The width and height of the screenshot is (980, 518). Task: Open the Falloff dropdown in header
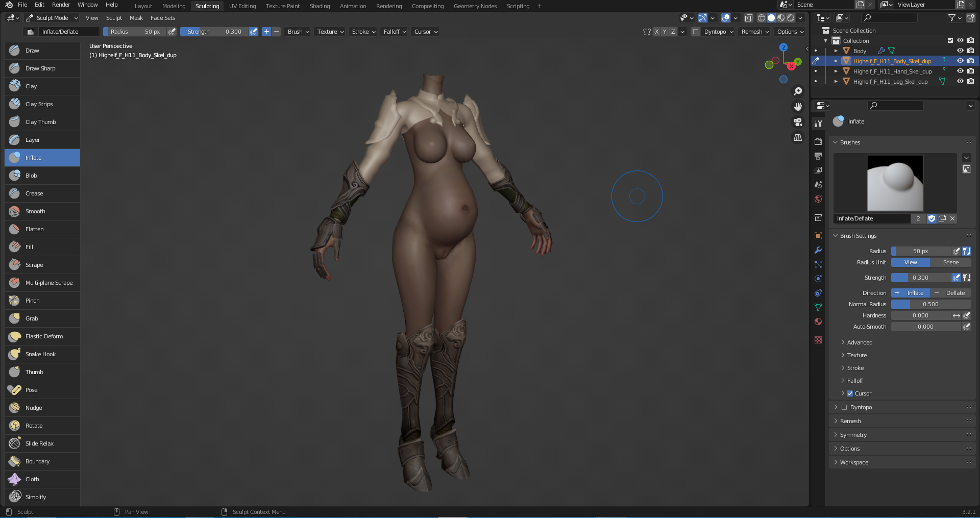click(395, 32)
